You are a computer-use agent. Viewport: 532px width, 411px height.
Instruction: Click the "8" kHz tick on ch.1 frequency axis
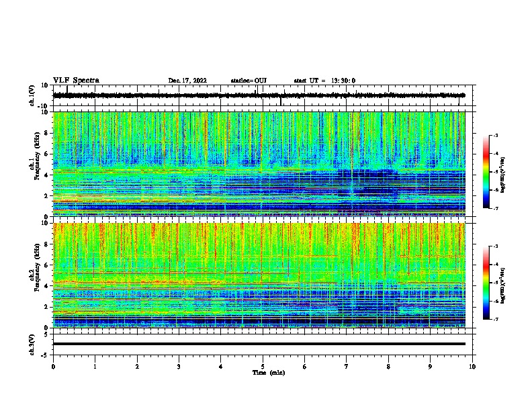tap(46, 133)
